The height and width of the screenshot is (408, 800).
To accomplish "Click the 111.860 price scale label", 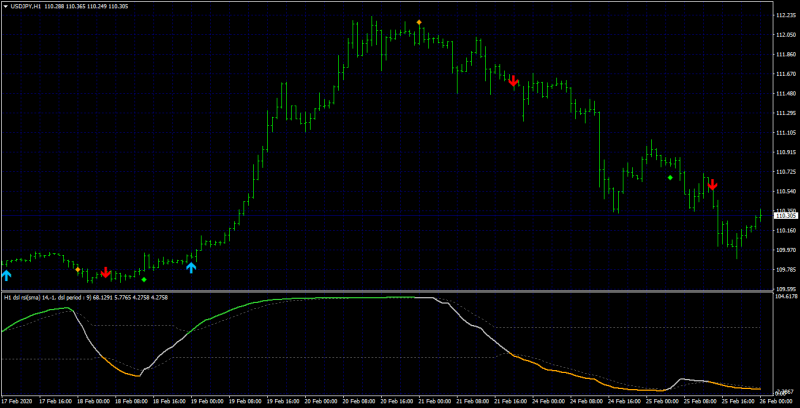I will [x=786, y=55].
